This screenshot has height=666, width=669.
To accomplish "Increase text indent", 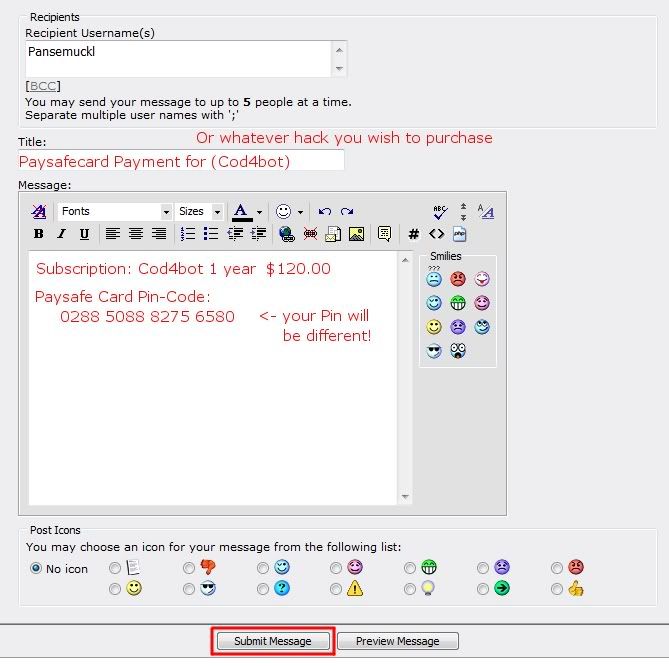I will [258, 234].
